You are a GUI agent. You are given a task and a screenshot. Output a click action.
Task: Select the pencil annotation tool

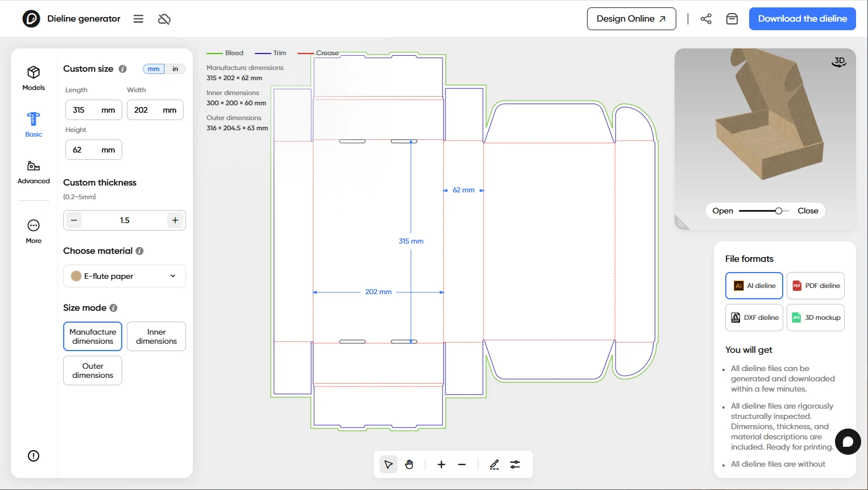(x=494, y=465)
